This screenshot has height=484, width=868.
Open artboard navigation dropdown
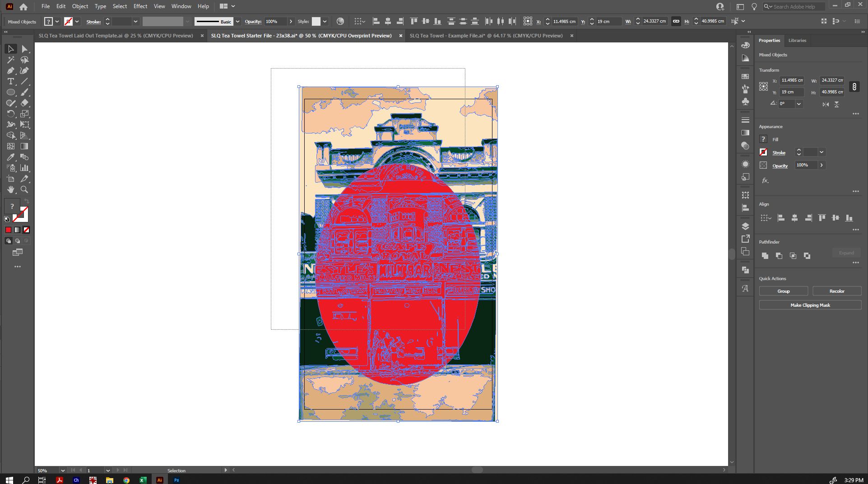107,470
